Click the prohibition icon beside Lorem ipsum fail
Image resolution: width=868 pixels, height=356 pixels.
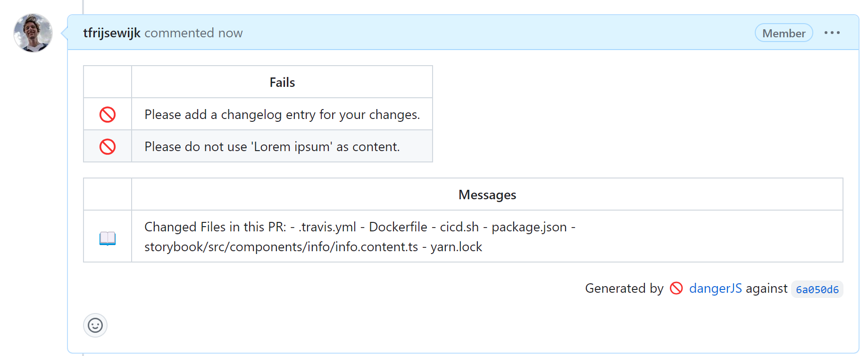click(108, 146)
